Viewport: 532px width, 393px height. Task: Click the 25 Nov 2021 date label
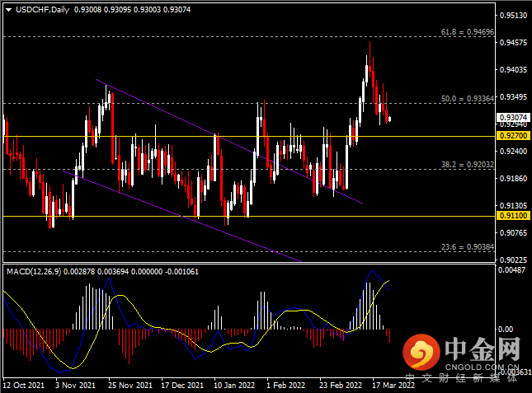click(130, 386)
